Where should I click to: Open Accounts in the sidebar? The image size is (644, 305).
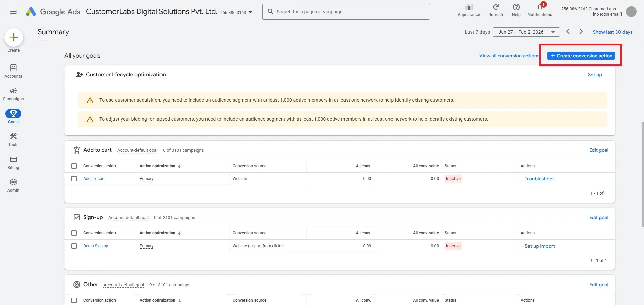pos(13,71)
